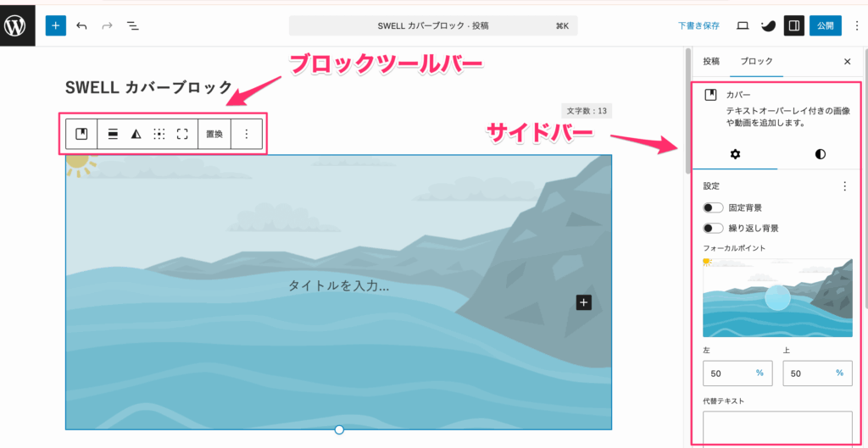Switch to the 投稿 tab
Screen dimensions: 868x448
[x=711, y=61]
